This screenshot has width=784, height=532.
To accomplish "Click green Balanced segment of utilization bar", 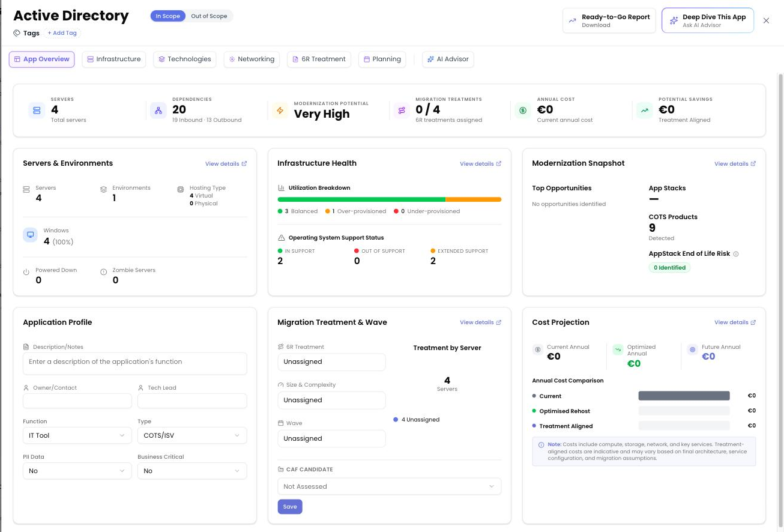I will pyautogui.click(x=361, y=199).
